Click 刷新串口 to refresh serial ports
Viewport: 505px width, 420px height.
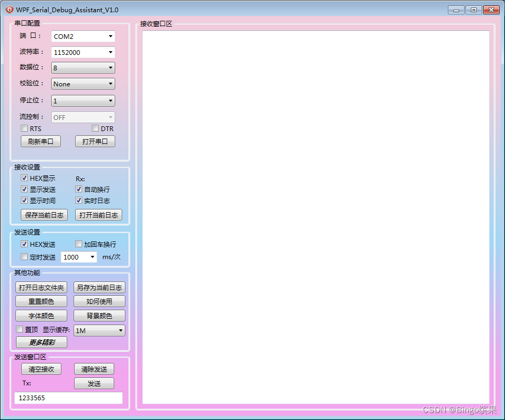[41, 141]
